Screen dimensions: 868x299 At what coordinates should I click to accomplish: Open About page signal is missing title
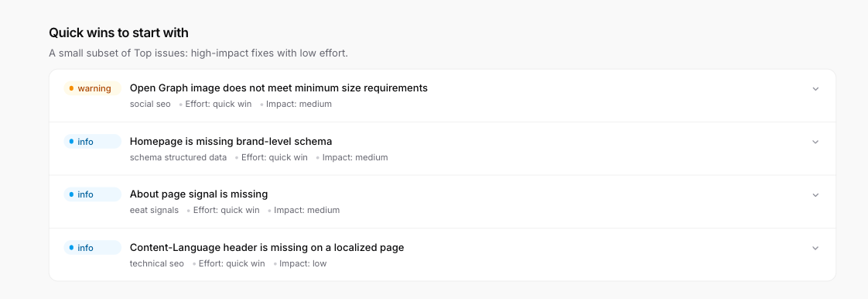(x=199, y=194)
